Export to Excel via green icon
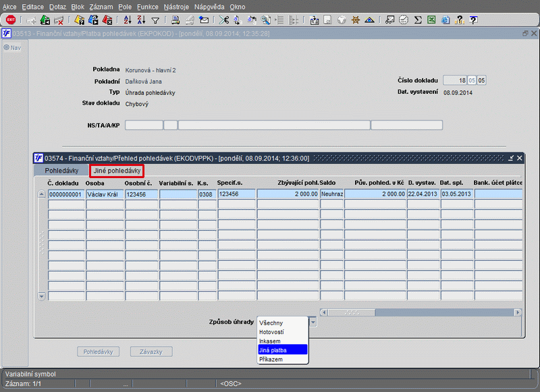Image resolution: width=540 pixels, height=392 pixels. [x=431, y=20]
